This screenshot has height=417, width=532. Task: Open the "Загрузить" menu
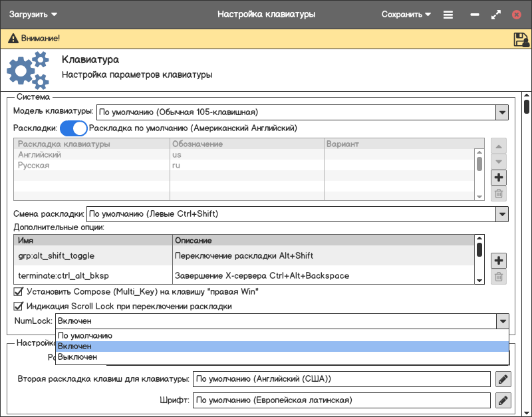[33, 14]
